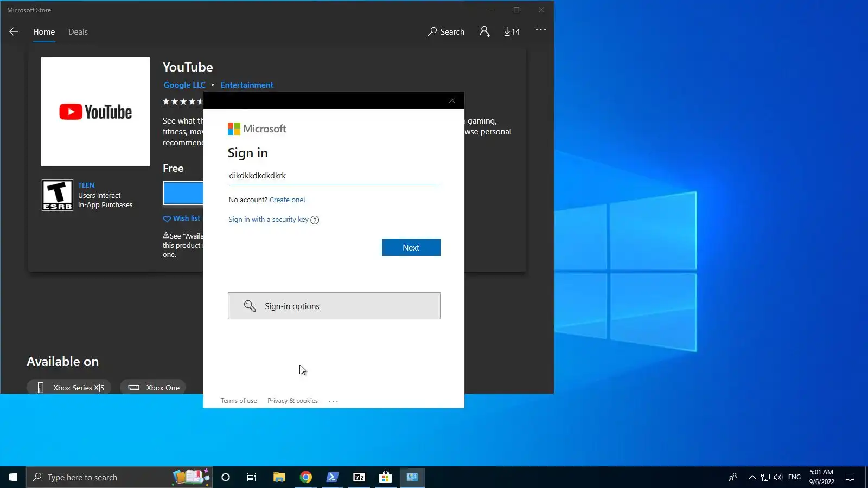Go back using the Store back arrow
The height and width of the screenshot is (488, 868).
click(14, 31)
